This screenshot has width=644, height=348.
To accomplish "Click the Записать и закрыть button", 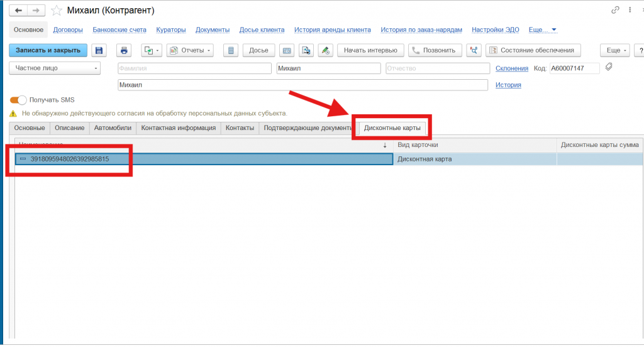I will point(48,50).
